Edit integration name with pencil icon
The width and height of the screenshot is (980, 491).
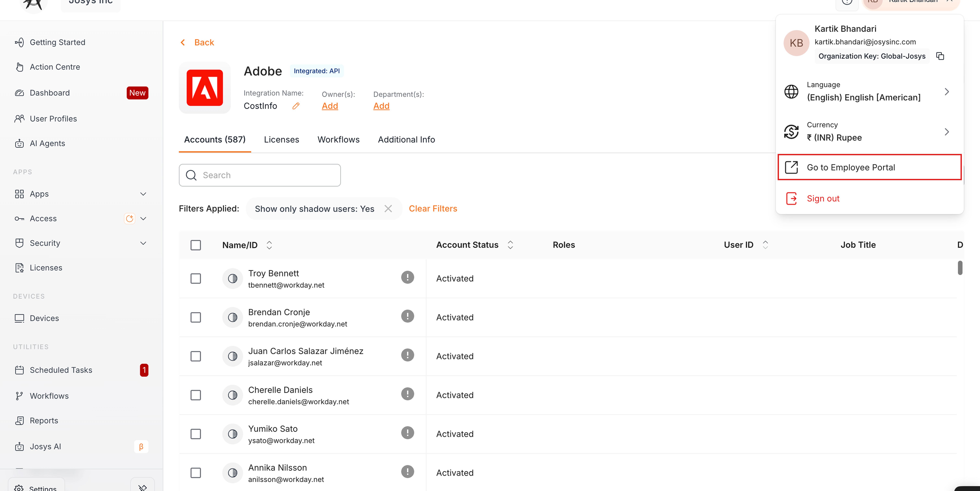pyautogui.click(x=296, y=106)
